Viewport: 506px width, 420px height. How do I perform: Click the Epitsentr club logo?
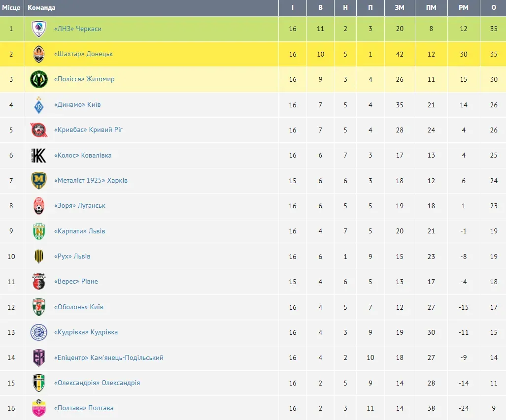tap(38, 358)
